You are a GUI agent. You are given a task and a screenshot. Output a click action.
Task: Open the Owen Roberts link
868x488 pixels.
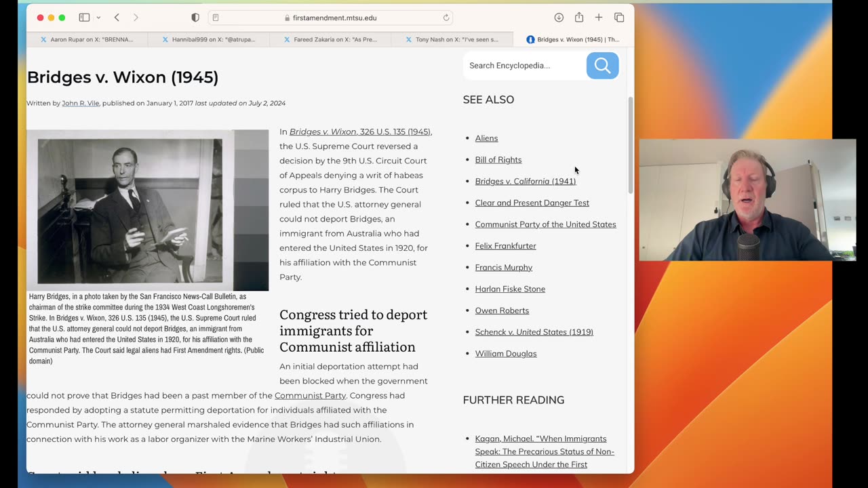pos(502,310)
